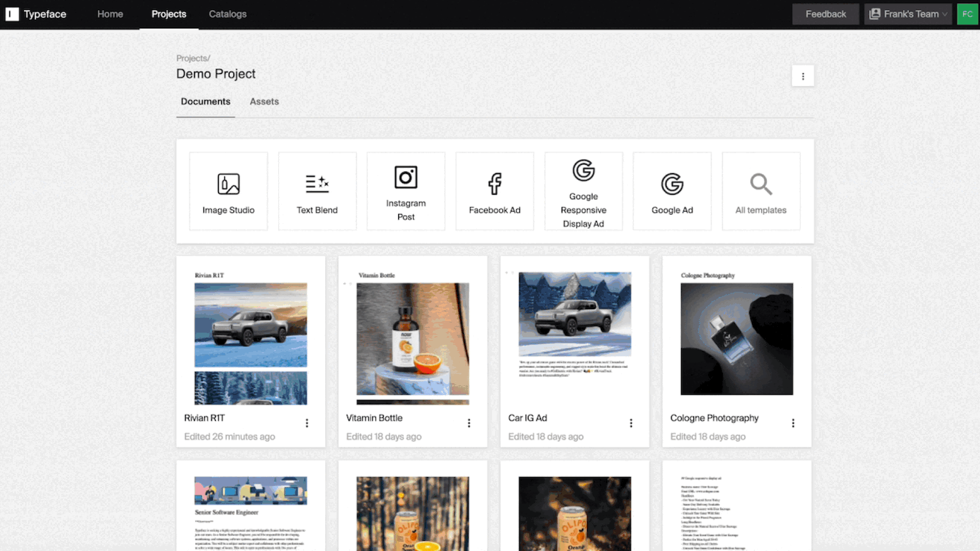Open Cologne Photography options menu
This screenshot has height=551, width=980.
pyautogui.click(x=794, y=422)
